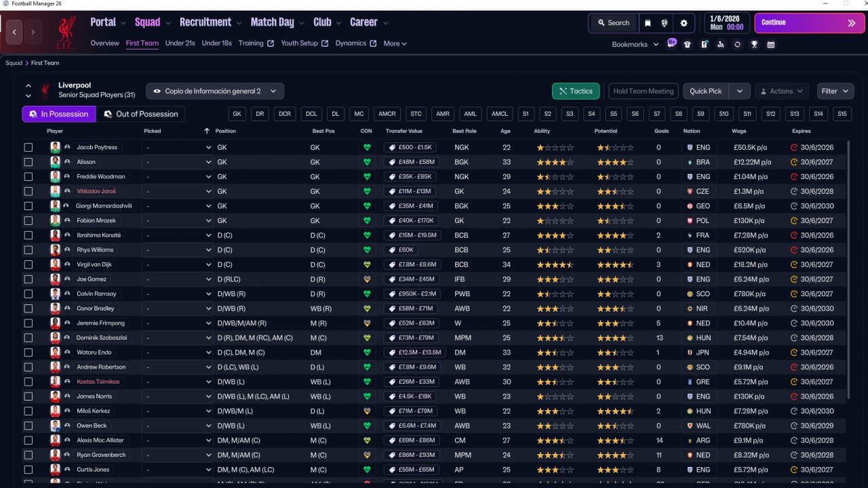Click the shirt icon in shortcut bar
Image resolution: width=868 pixels, height=488 pixels.
tap(688, 45)
